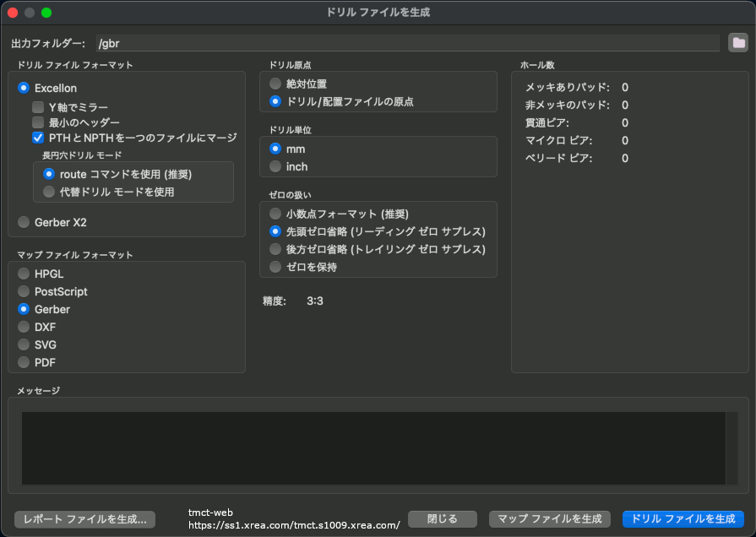
Task: Click the 貫通ビア hole count label
Action: (547, 123)
